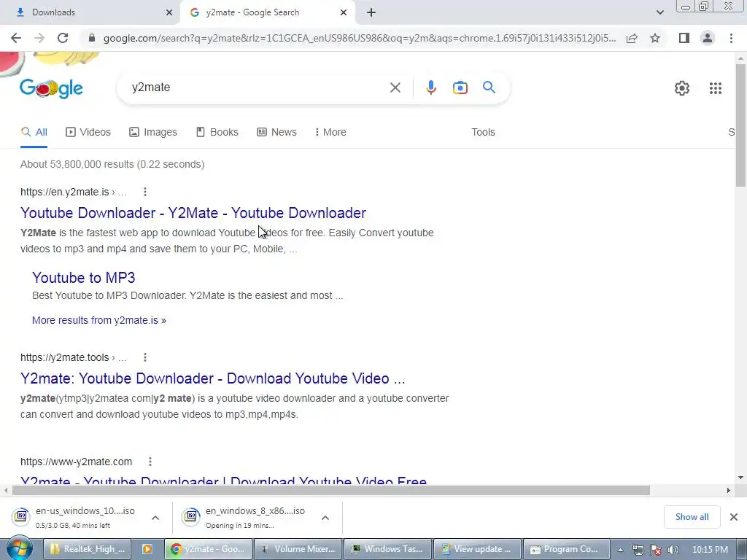
Task: Open the search Tools options
Action: 483,133
